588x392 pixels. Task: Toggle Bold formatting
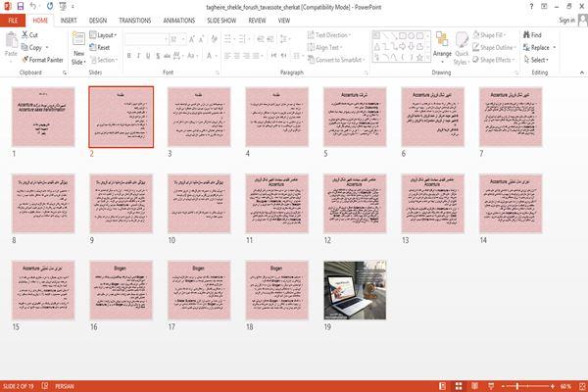click(129, 56)
